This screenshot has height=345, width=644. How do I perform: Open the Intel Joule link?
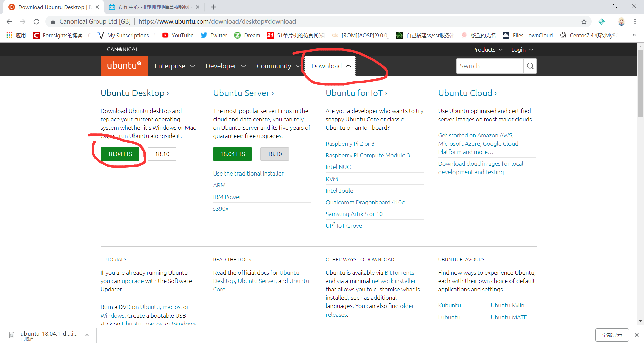[339, 191]
